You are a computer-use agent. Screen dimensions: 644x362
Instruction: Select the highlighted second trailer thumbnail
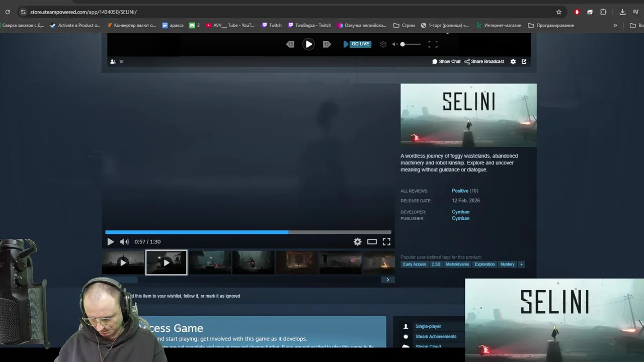point(166,262)
